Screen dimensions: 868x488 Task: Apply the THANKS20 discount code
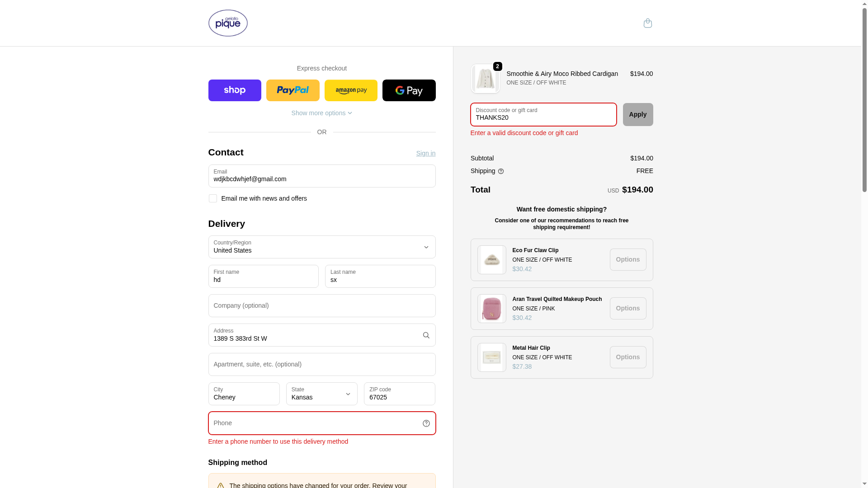637,114
